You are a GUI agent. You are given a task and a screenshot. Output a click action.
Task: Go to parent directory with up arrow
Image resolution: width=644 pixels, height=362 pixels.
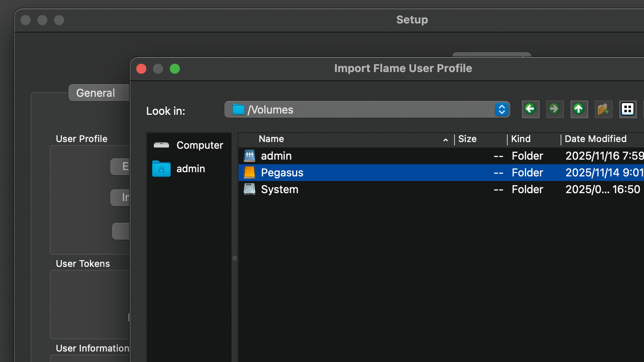point(579,109)
